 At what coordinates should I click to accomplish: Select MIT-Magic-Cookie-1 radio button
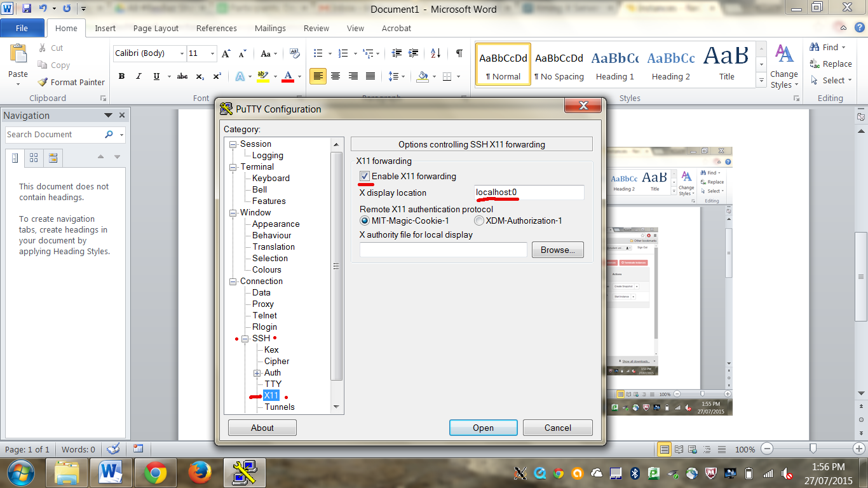coord(364,220)
